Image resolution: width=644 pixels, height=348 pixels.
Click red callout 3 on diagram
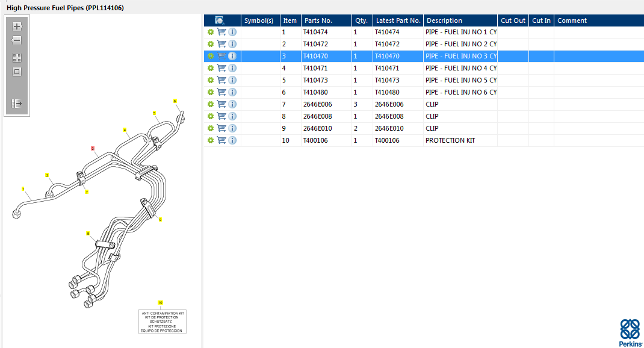pyautogui.click(x=93, y=148)
